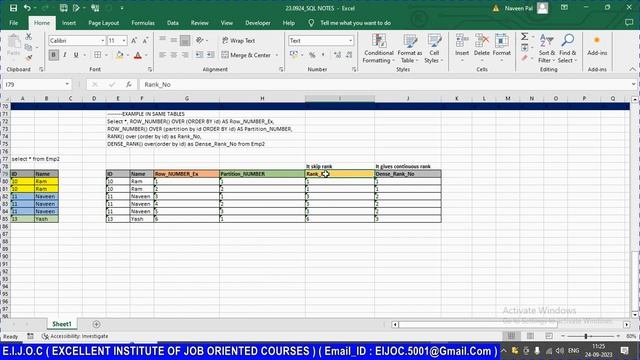Select the Row_NUMBER_Ex header cell
Image resolution: width=640 pixels, height=360 pixels.
point(187,174)
